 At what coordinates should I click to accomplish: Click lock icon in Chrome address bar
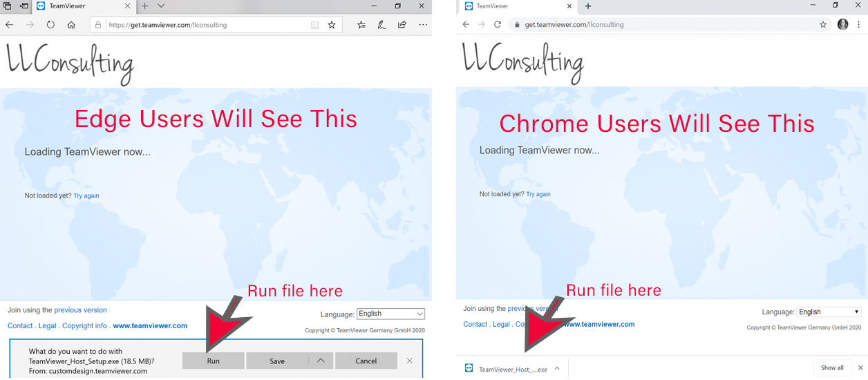[x=516, y=25]
